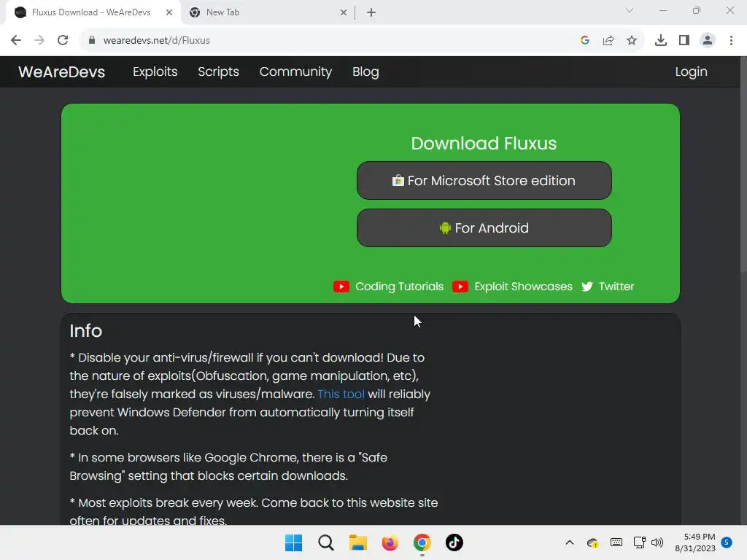Viewport: 747px width, 560px height.
Task: Click the OneDrive cloud tray icon
Action: [x=592, y=542]
